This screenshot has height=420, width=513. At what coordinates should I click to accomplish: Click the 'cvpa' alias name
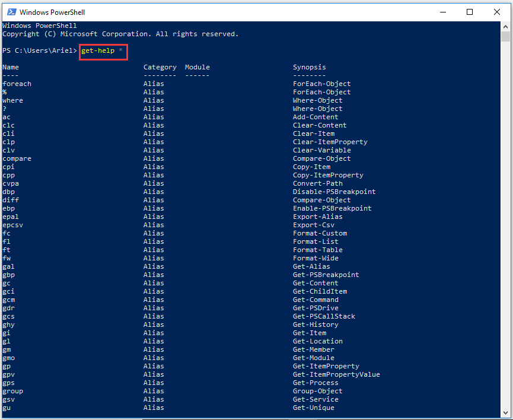click(x=11, y=184)
